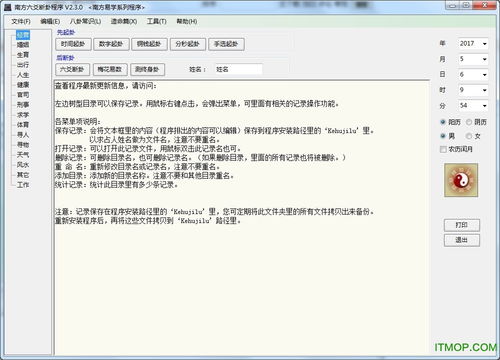The width and height of the screenshot is (500, 360).
Task: Select the 婚姻 tree item
Action: [x=23, y=45]
